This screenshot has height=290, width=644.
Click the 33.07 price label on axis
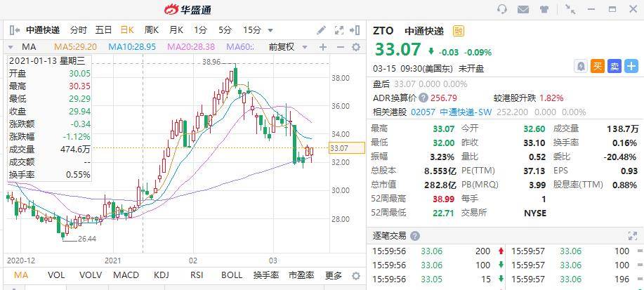tap(347, 148)
